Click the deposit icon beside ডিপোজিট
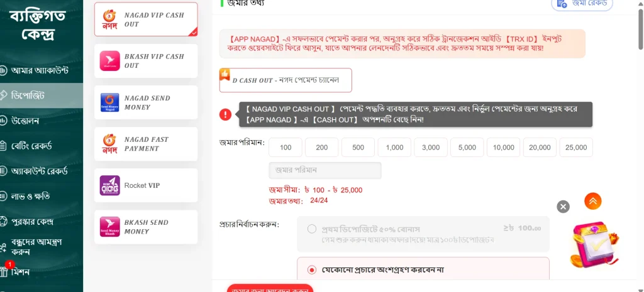Screen dimensions: 644x292 [3, 95]
